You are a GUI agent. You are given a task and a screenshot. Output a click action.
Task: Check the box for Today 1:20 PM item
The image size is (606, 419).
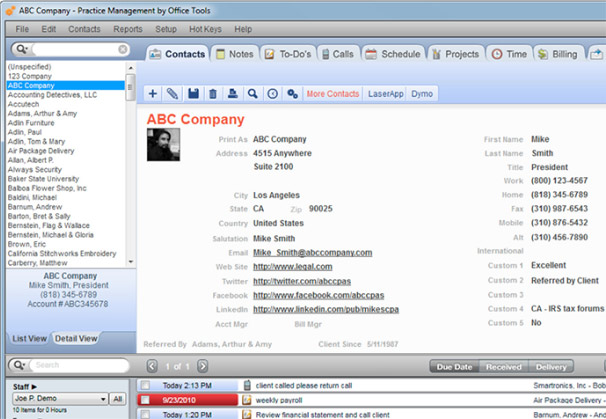(x=145, y=414)
